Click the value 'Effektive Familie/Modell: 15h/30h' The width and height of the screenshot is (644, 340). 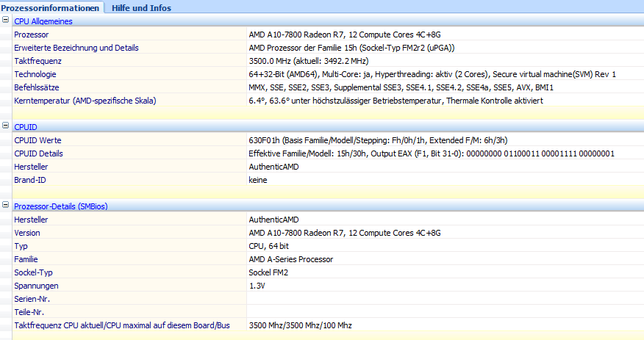click(432, 153)
